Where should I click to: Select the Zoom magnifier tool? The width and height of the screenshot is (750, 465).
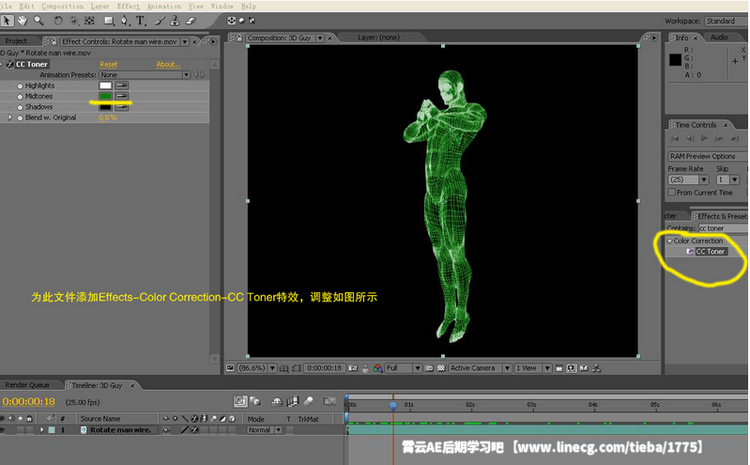pos(38,21)
